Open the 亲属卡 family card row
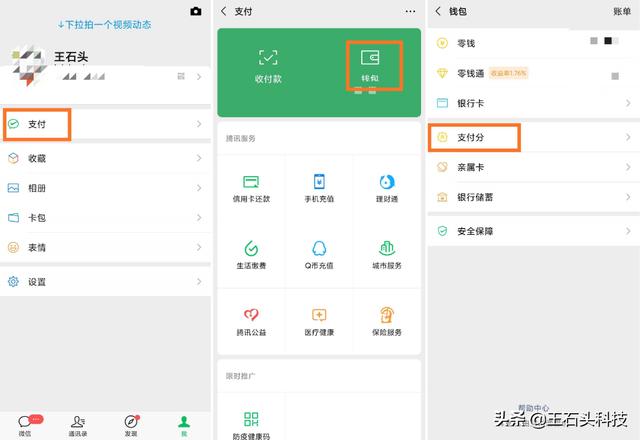Viewport: 640px width, 440px height. [x=534, y=167]
